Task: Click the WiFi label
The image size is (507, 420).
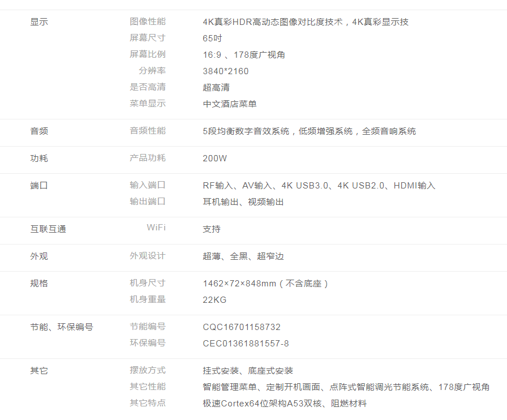Action: [x=156, y=228]
